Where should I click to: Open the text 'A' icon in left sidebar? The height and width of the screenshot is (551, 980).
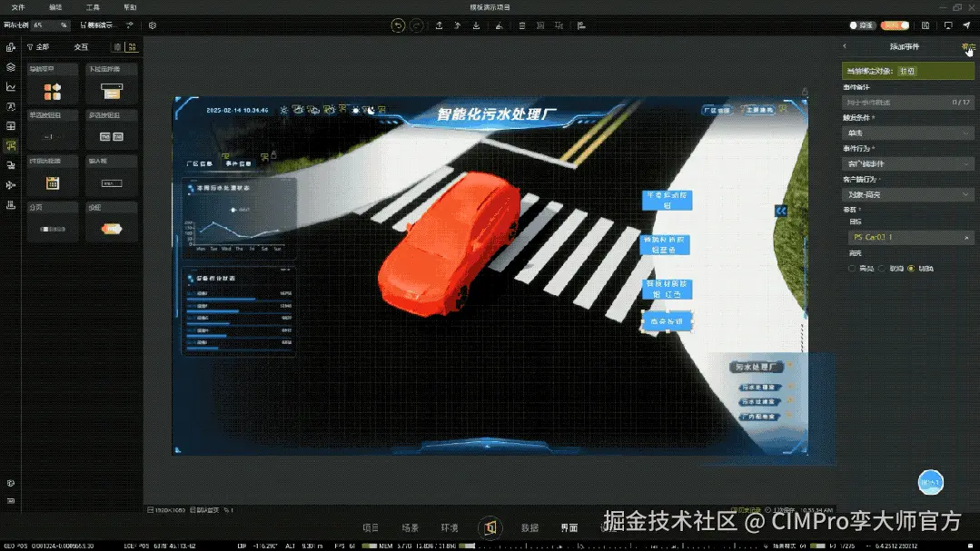[x=11, y=107]
